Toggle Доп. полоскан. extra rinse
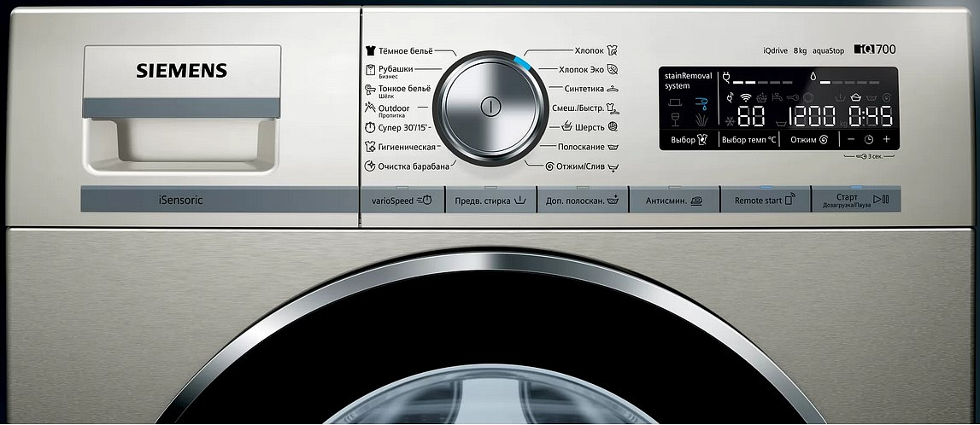980x425 pixels. (x=582, y=201)
